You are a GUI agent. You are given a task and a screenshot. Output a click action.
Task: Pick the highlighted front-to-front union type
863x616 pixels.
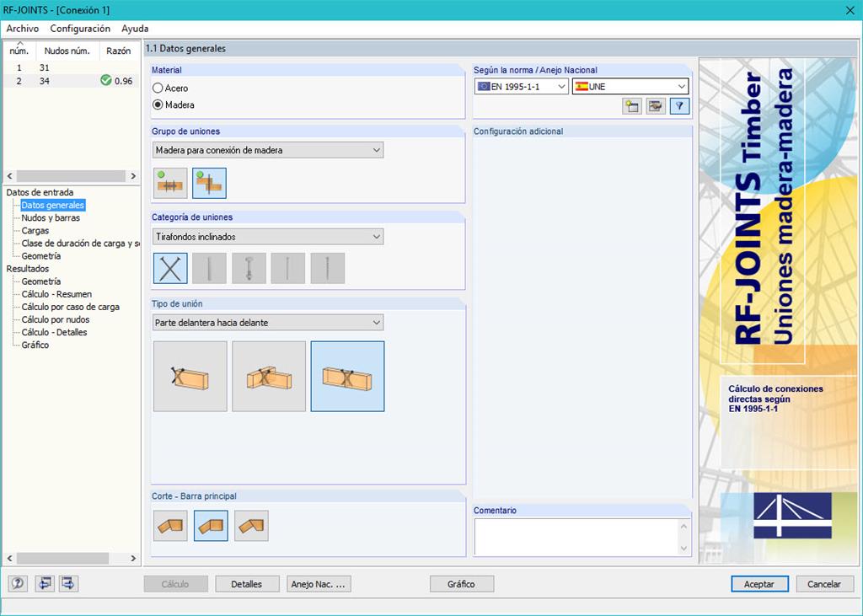[x=347, y=377]
